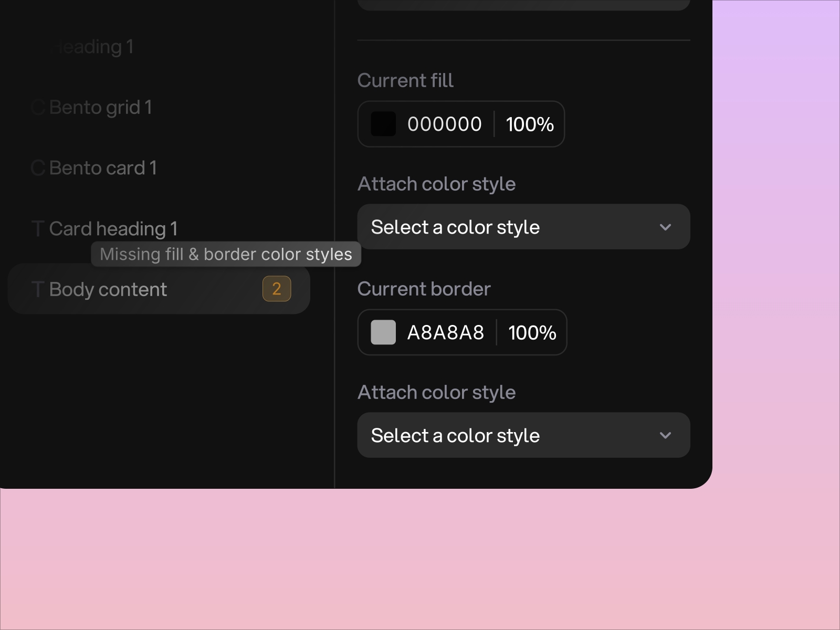Click the black 000000 fill color swatch
Viewport: 840px width, 630px height.
[383, 124]
